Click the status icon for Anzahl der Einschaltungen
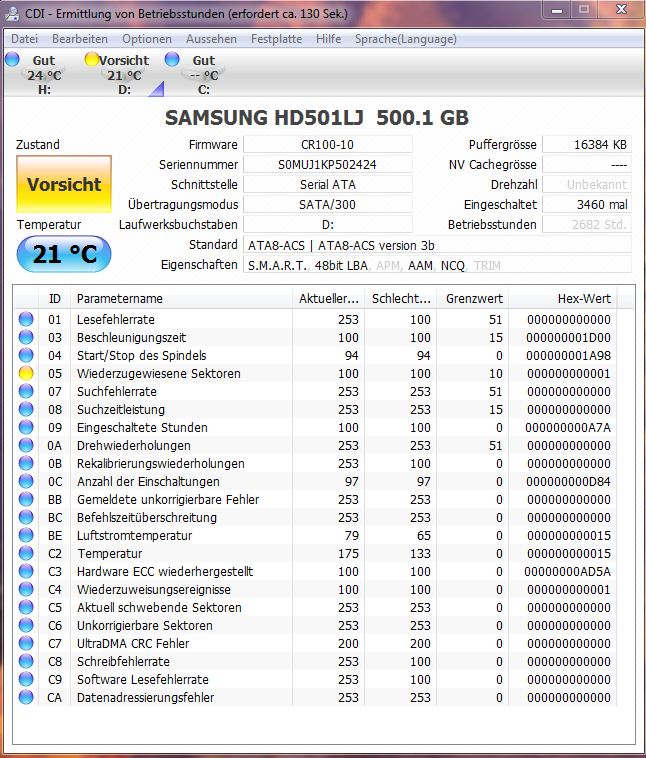The width and height of the screenshot is (646, 758). coord(26,481)
